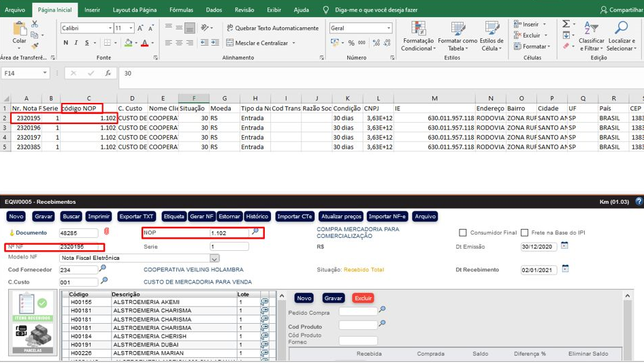Screen dimensions: 644x364
Task: Check Frete na Base do IPI
Action: tap(523, 233)
